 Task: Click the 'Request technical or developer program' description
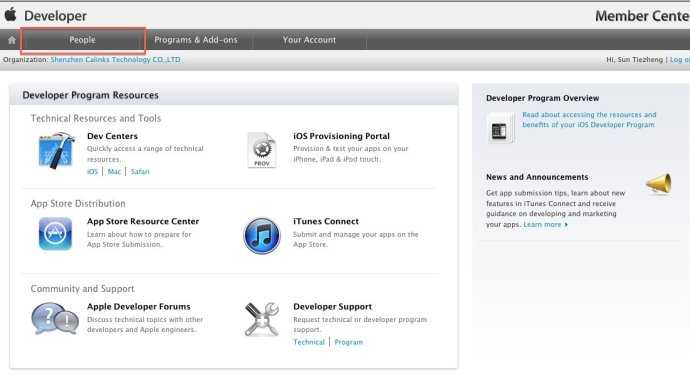point(360,325)
